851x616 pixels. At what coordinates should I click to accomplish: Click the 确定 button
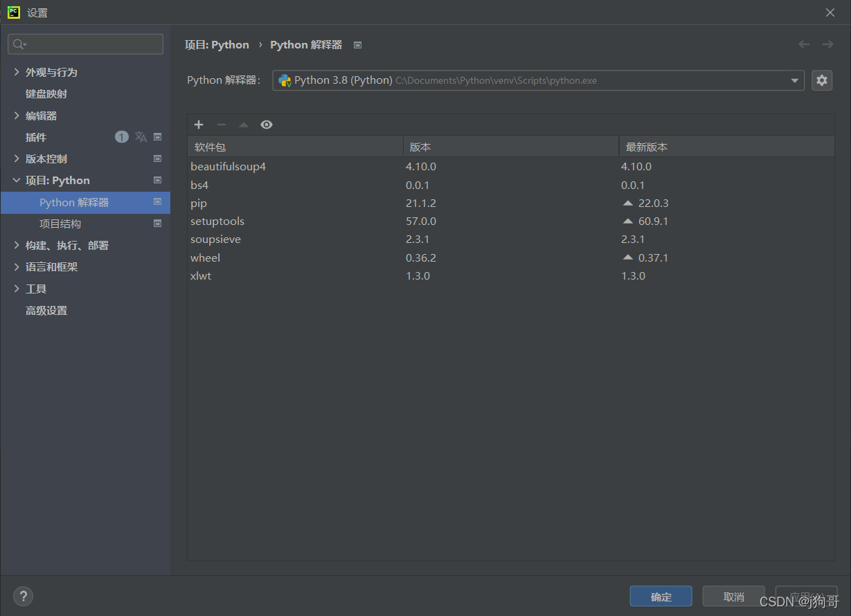click(x=661, y=597)
